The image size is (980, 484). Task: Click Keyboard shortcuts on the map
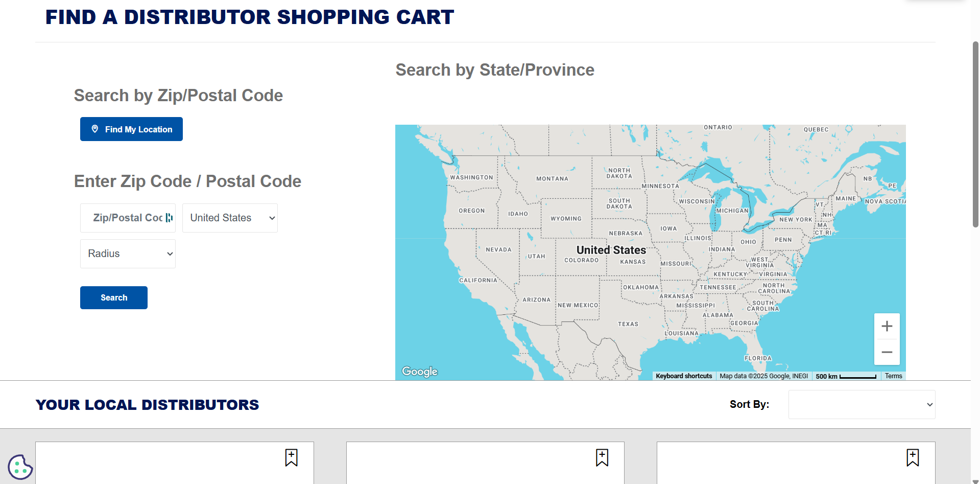[x=683, y=376]
